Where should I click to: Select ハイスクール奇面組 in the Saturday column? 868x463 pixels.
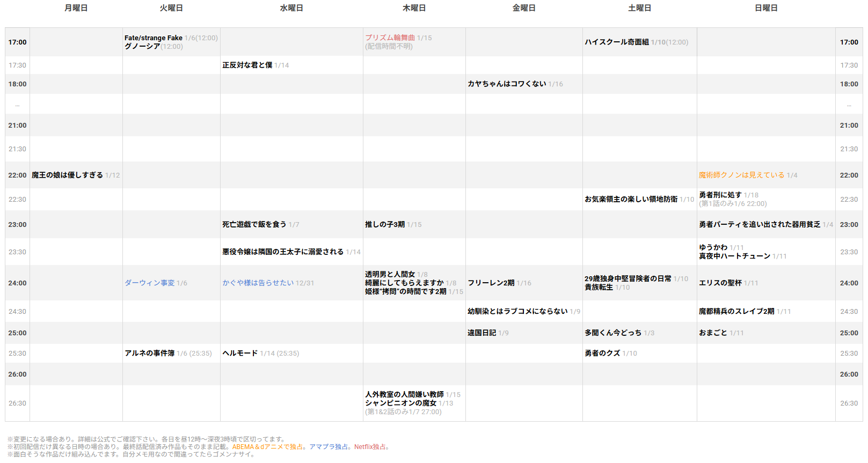pyautogui.click(x=616, y=42)
